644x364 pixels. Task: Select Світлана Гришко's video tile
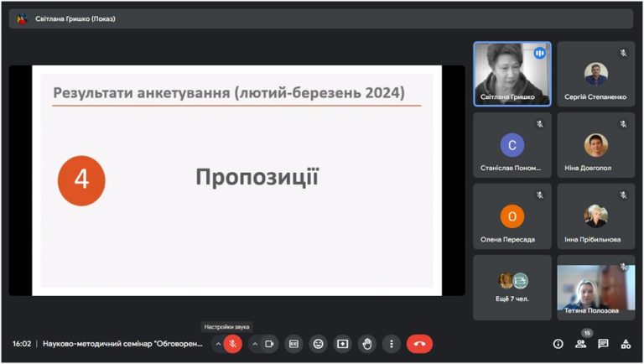pyautogui.click(x=512, y=74)
